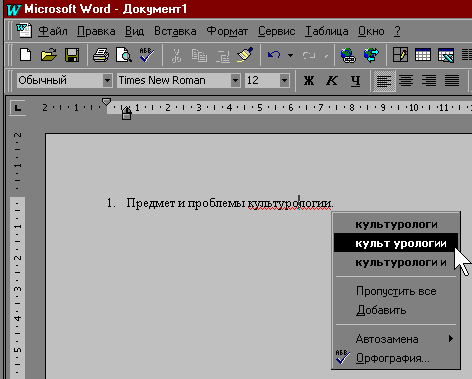Open the Формат menu
This screenshot has height=379, width=472.
pyautogui.click(x=227, y=31)
